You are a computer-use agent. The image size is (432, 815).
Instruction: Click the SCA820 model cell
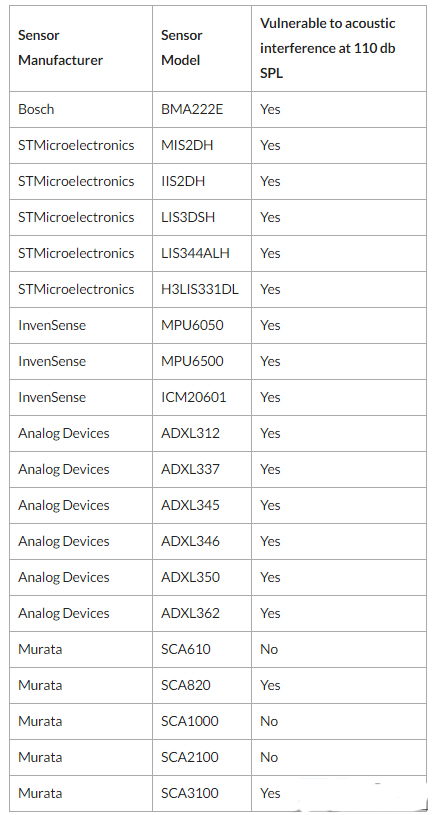pos(186,685)
